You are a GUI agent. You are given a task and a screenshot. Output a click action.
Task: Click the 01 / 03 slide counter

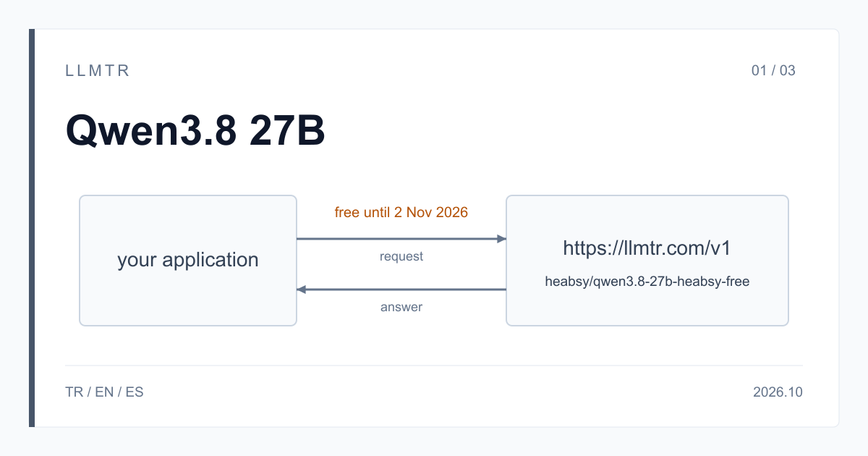pyautogui.click(x=773, y=71)
